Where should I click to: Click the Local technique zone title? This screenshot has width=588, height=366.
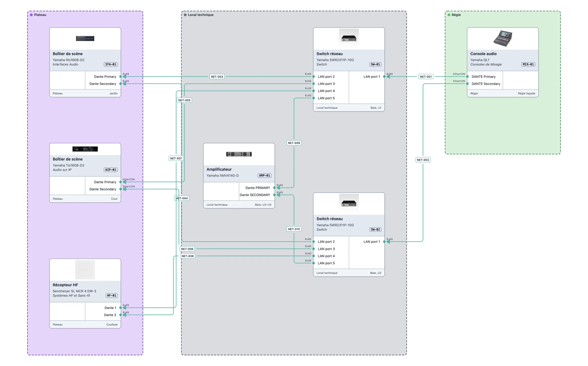tap(201, 15)
